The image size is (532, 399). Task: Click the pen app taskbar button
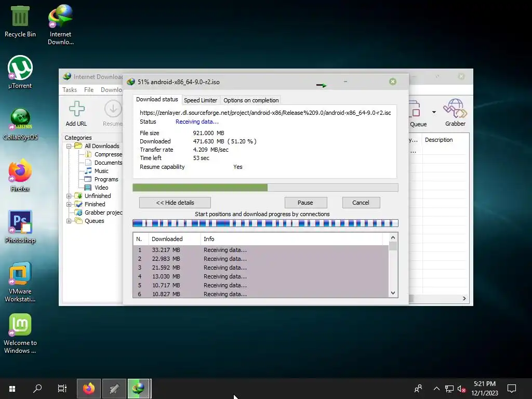114,389
